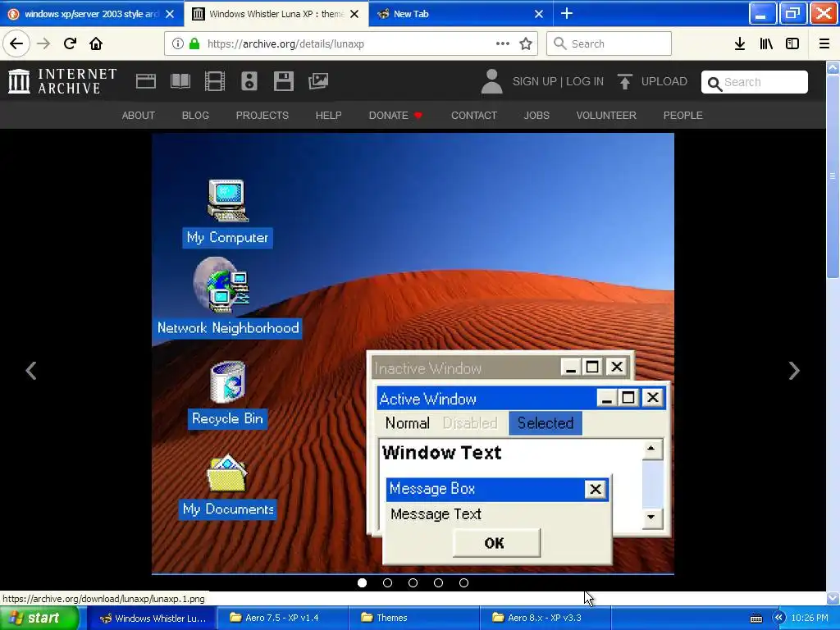The image size is (840, 630).
Task: Select the second carousel dot
Action: coord(388,583)
